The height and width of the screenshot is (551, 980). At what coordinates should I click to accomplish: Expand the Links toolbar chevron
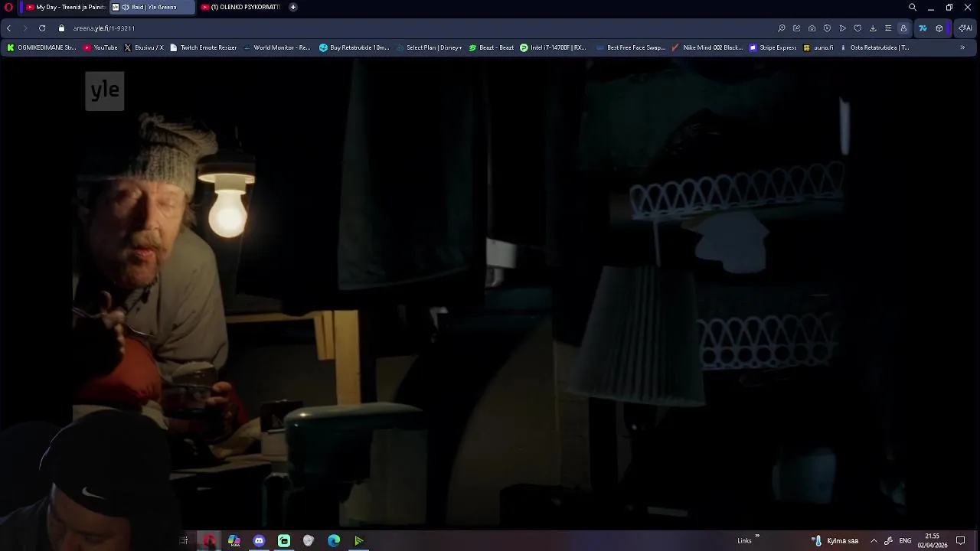click(x=757, y=536)
